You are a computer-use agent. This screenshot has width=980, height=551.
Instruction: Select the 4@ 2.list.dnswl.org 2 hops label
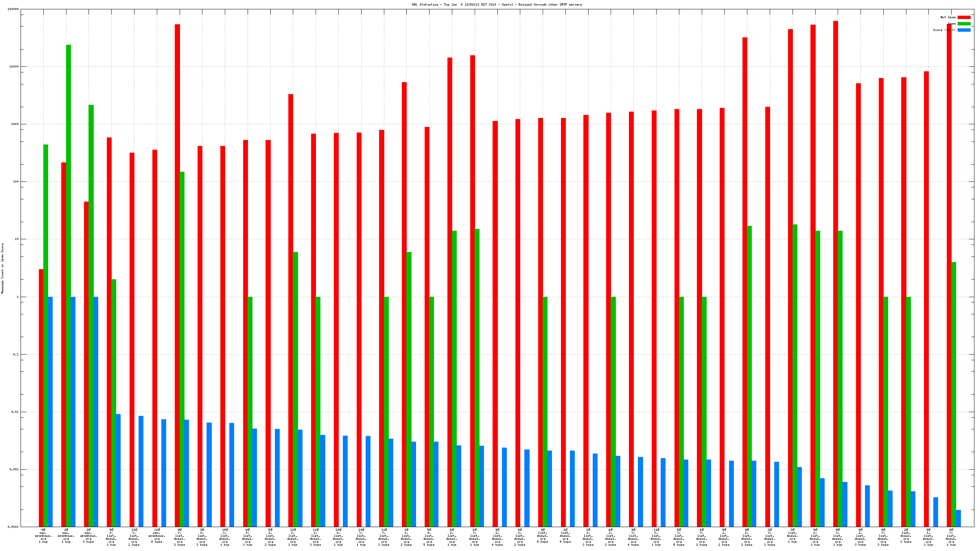tap(520, 537)
